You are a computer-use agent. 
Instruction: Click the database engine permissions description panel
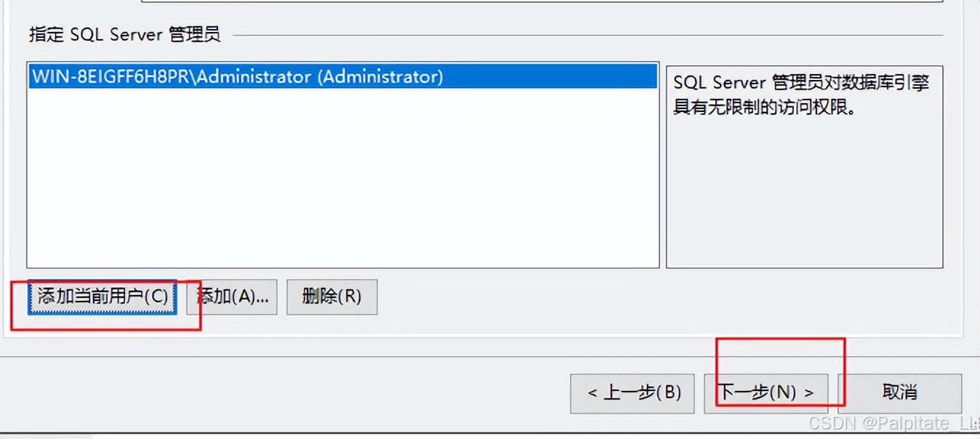(x=805, y=167)
